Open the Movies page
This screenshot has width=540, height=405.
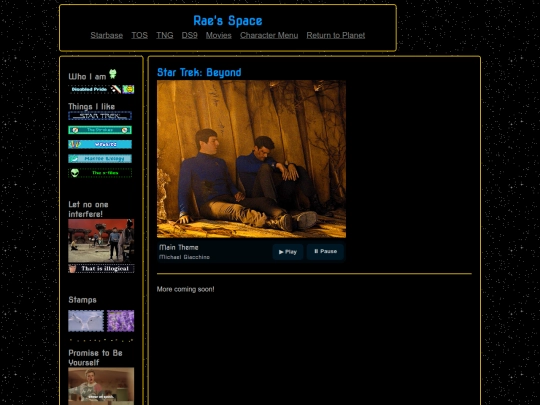pos(219,35)
